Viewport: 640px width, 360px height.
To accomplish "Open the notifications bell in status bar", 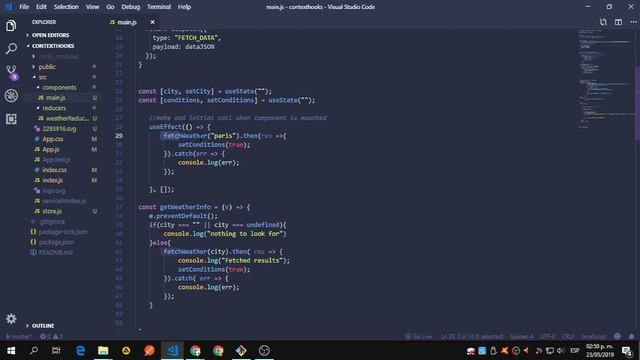I will point(631,336).
